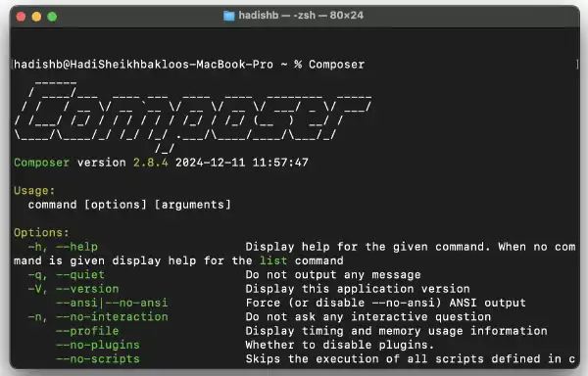Click 'Force (or disable --no-ansi) ANSI output' text
Screen dimensions: 588x376
[x=385, y=303]
